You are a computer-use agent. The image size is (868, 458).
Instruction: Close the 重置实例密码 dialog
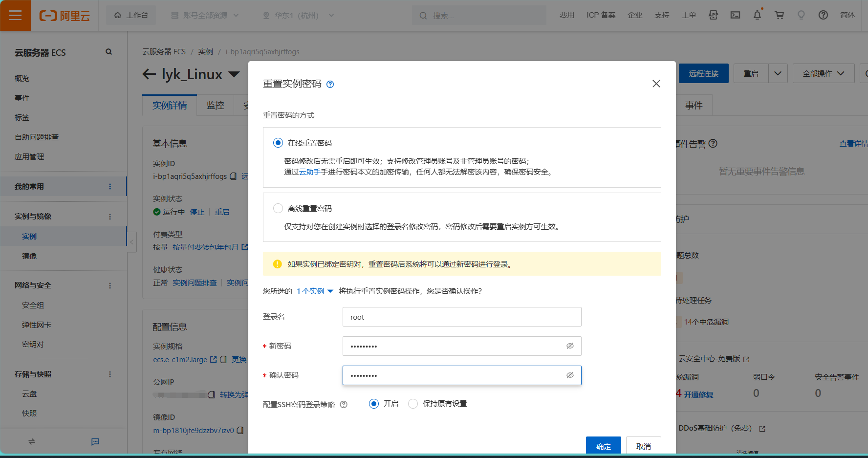click(x=656, y=84)
